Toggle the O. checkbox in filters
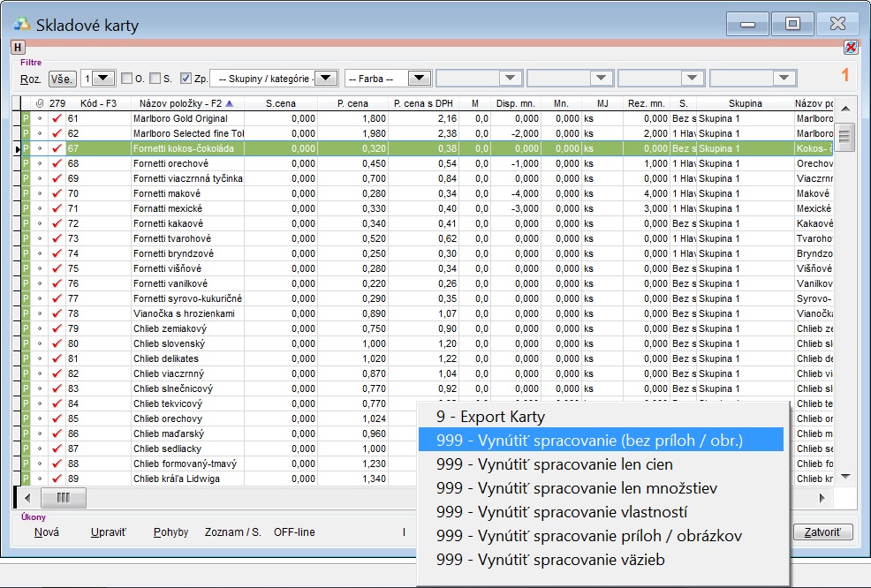 click(126, 79)
